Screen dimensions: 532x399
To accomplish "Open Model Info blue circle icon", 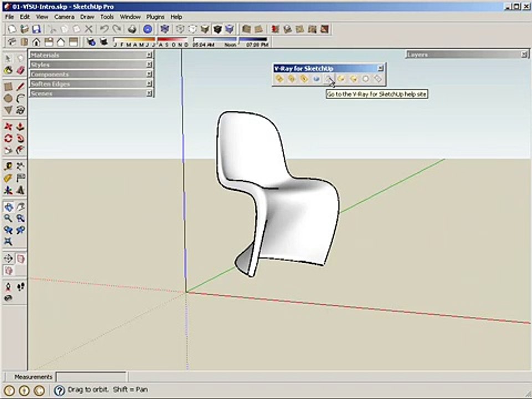I will pyautogui.click(x=147, y=29).
